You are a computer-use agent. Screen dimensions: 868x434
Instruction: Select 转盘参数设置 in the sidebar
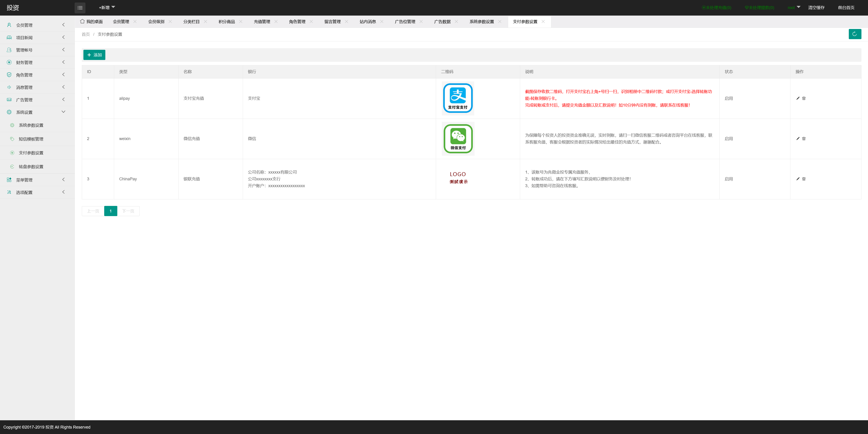coord(31,167)
